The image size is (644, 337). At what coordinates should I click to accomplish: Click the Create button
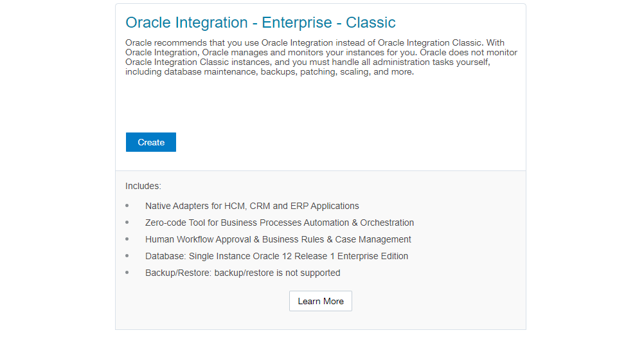[151, 142]
